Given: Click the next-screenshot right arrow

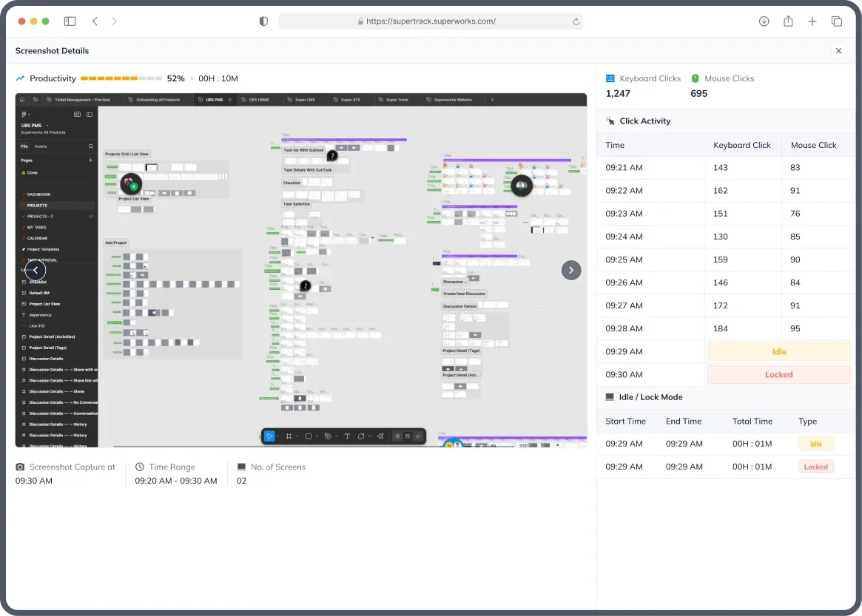Looking at the screenshot, I should click(x=570, y=270).
